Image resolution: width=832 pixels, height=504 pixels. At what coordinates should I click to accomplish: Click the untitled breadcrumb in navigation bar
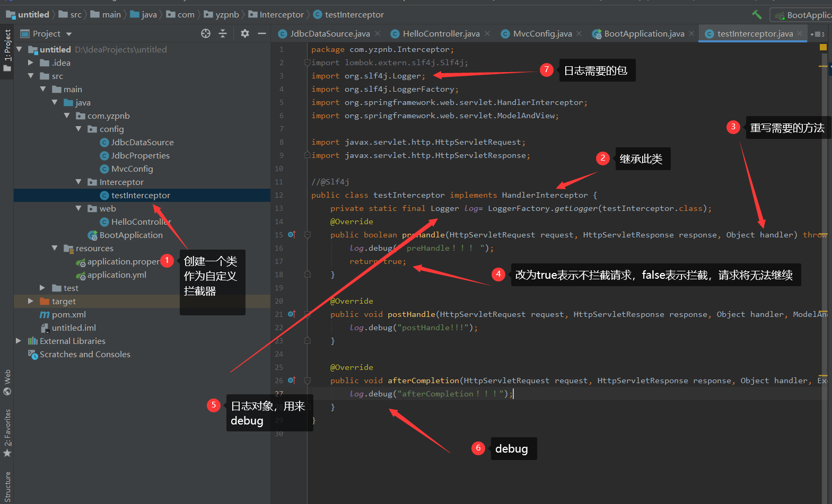[28, 15]
